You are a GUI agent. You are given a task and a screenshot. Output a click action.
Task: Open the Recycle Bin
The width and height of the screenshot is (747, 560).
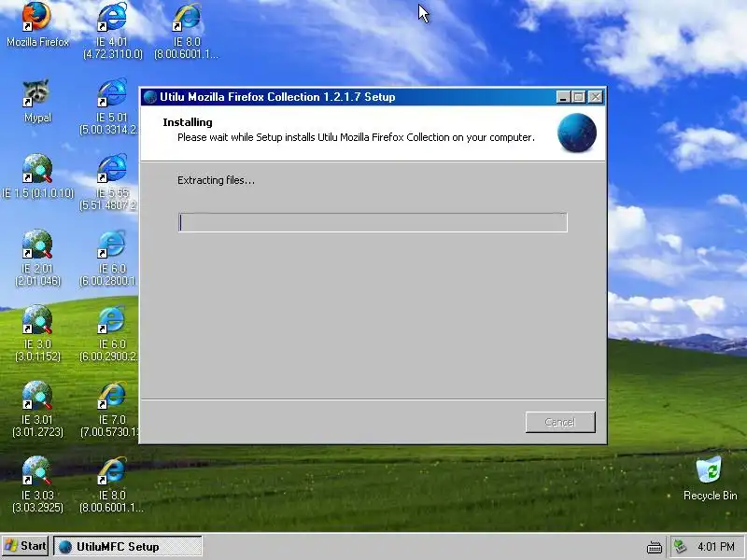[710, 478]
